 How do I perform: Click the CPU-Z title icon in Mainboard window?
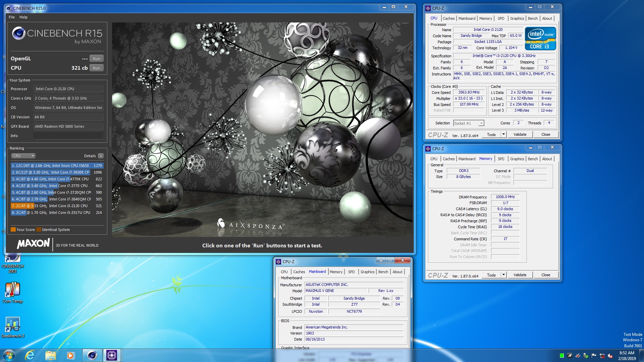point(278,261)
